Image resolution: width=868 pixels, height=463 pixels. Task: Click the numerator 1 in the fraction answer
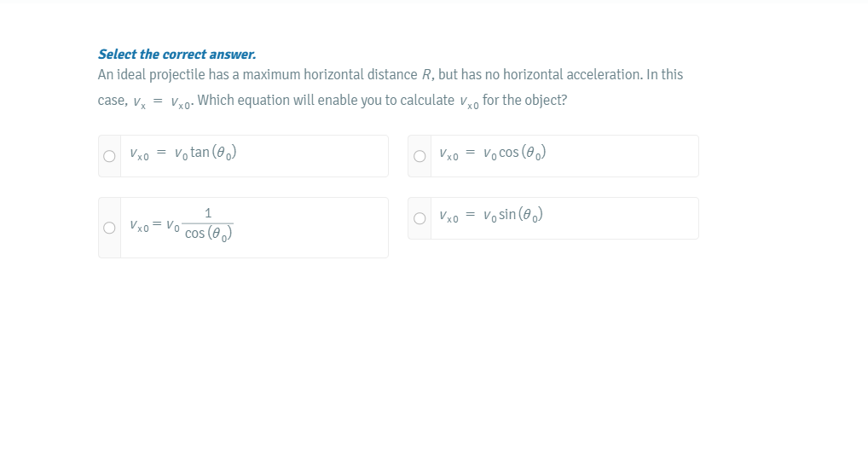click(x=208, y=213)
